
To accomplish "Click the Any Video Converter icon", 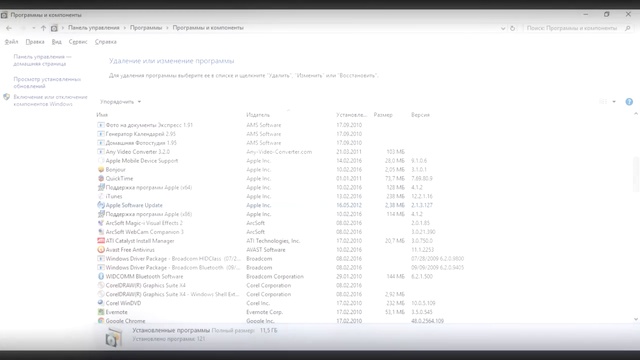I will coord(101,151).
